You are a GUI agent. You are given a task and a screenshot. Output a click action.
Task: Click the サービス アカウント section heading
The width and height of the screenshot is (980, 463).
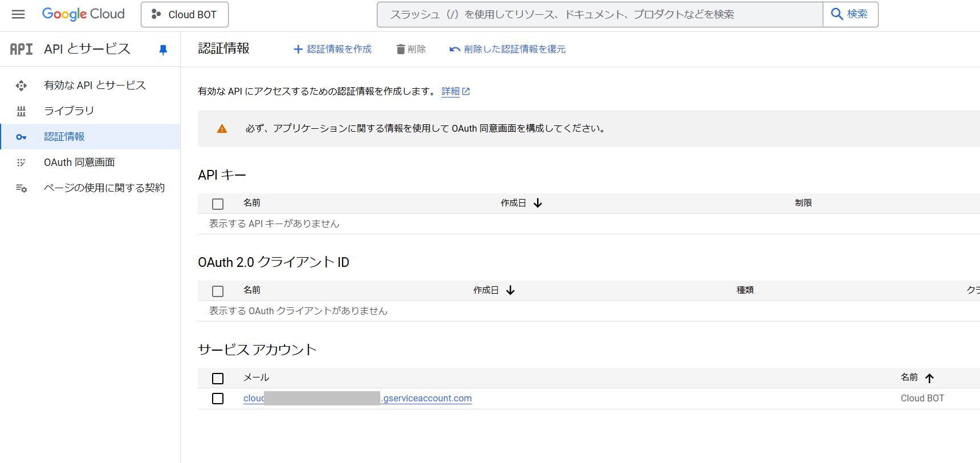(257, 350)
